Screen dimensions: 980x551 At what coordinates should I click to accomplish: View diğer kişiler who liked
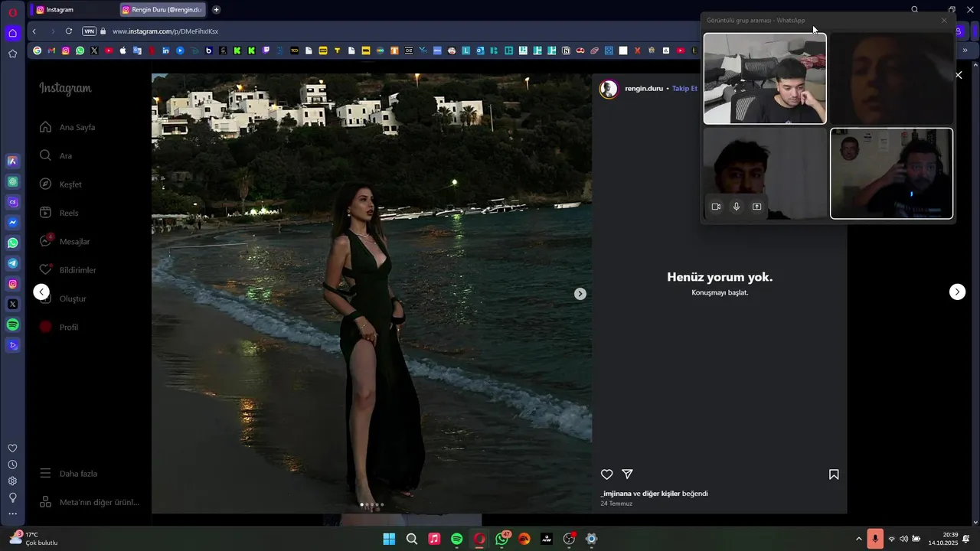pos(661,494)
